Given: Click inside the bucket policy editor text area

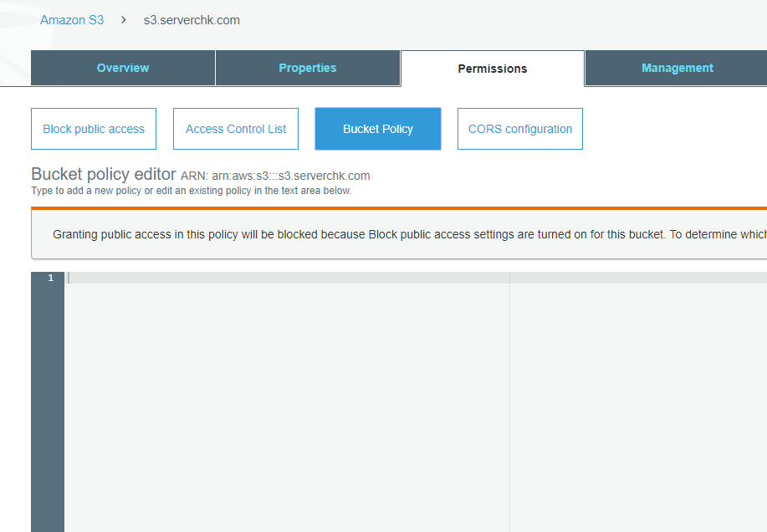Looking at the screenshot, I should 416,401.
